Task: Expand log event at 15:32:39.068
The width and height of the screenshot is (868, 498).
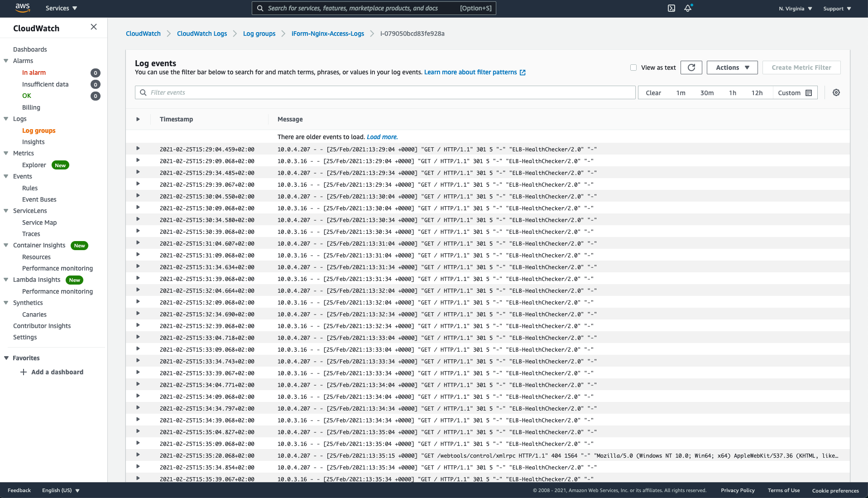Action: tap(138, 325)
